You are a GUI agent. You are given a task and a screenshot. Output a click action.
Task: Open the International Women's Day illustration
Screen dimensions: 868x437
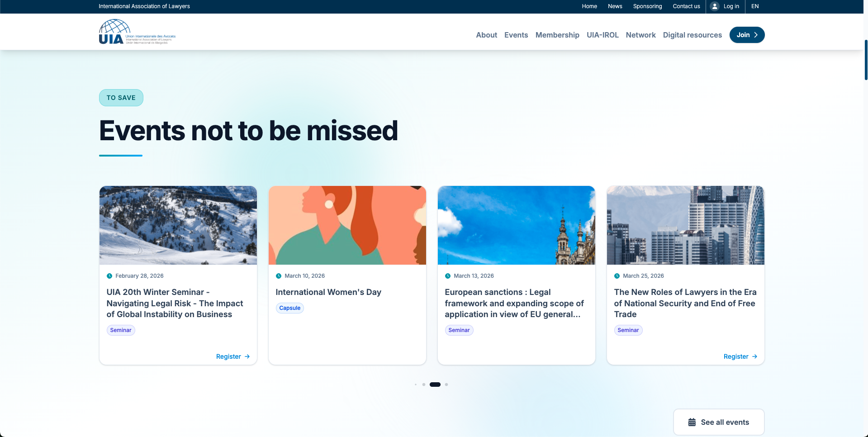(x=347, y=225)
